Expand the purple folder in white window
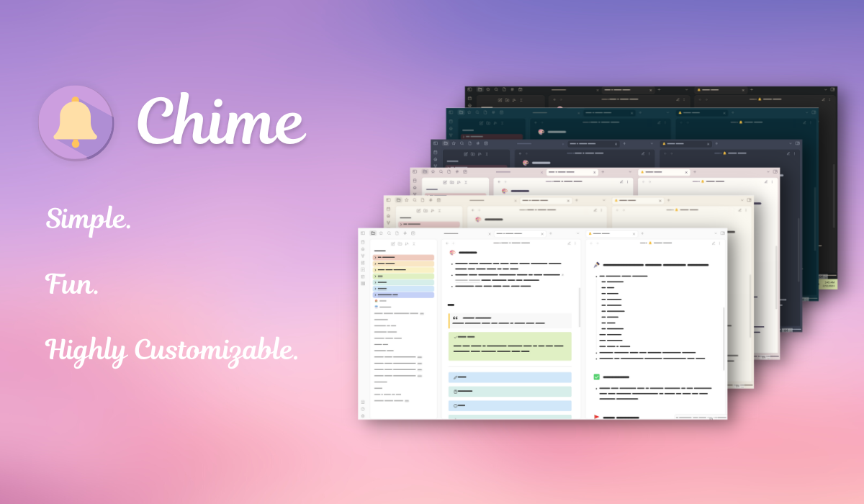This screenshot has width=864, height=504. pyautogui.click(x=375, y=294)
